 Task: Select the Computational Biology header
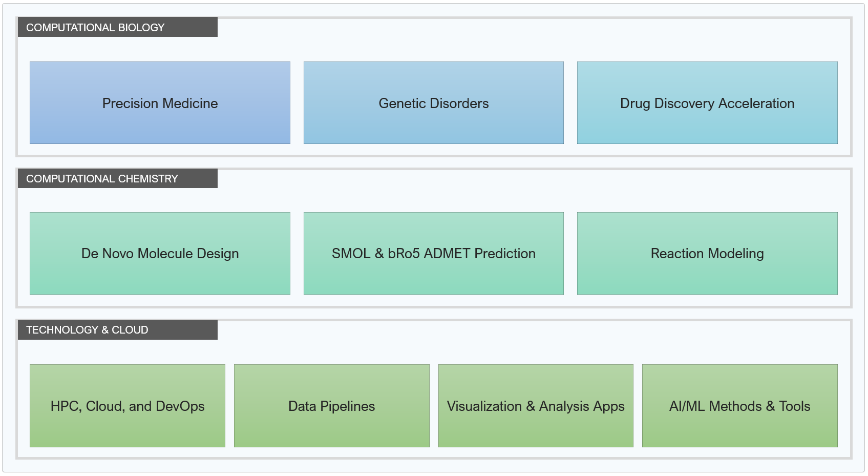pyautogui.click(x=118, y=27)
